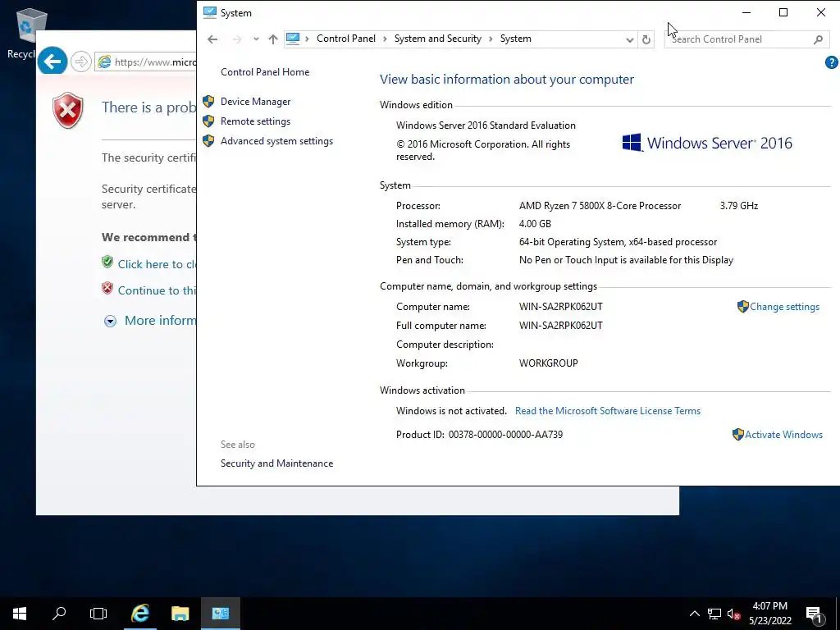840x630 pixels.
Task: Refresh the System control panel page
Action: pyautogui.click(x=646, y=39)
